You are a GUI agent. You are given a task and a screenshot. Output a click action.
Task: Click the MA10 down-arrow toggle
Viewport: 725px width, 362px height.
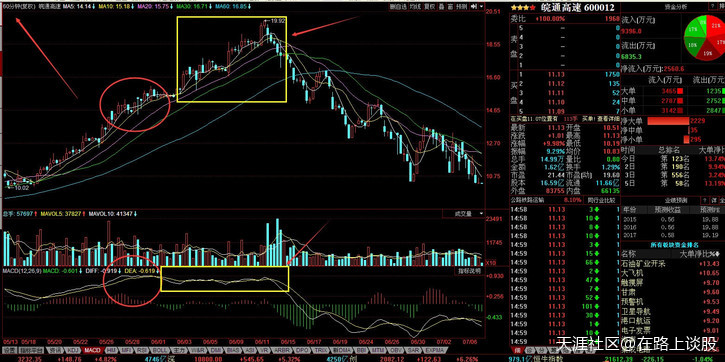[133, 7]
